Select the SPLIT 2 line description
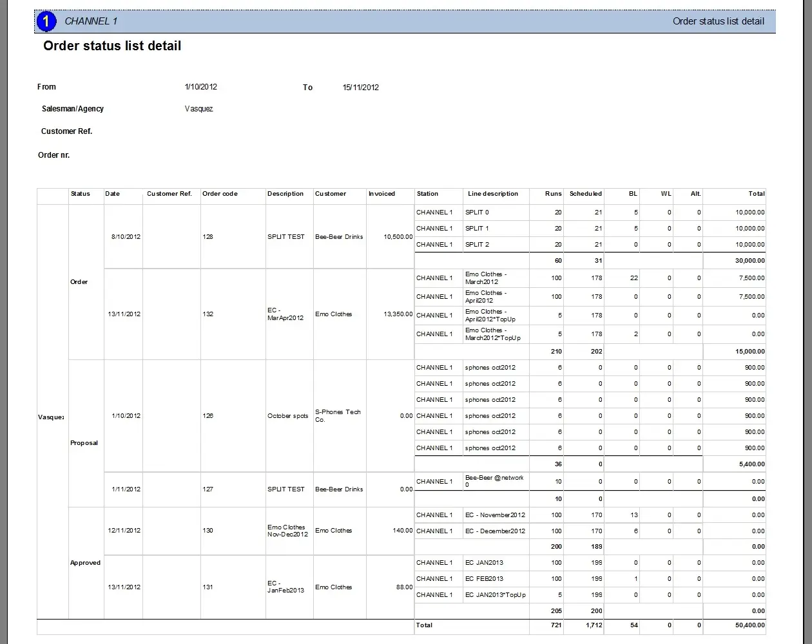 477,245
